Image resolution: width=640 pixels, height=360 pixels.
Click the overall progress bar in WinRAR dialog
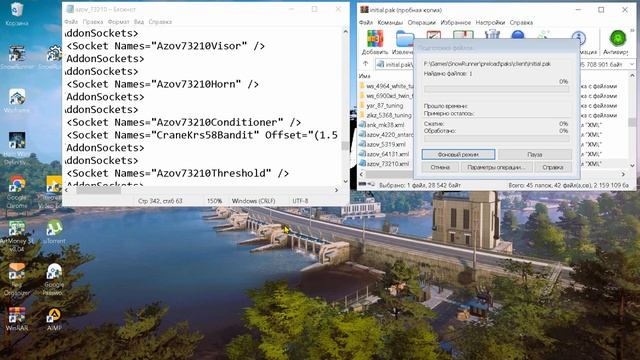(x=497, y=139)
